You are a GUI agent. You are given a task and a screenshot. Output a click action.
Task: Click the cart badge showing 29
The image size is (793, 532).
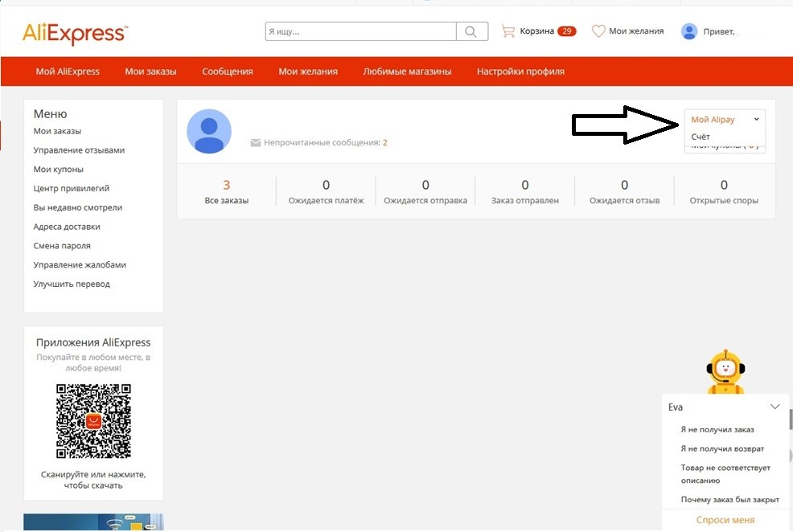coord(566,31)
